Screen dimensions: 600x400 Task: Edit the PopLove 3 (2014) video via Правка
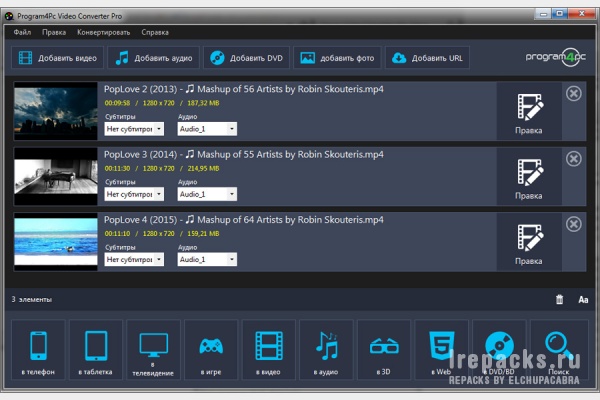pyautogui.click(x=529, y=176)
